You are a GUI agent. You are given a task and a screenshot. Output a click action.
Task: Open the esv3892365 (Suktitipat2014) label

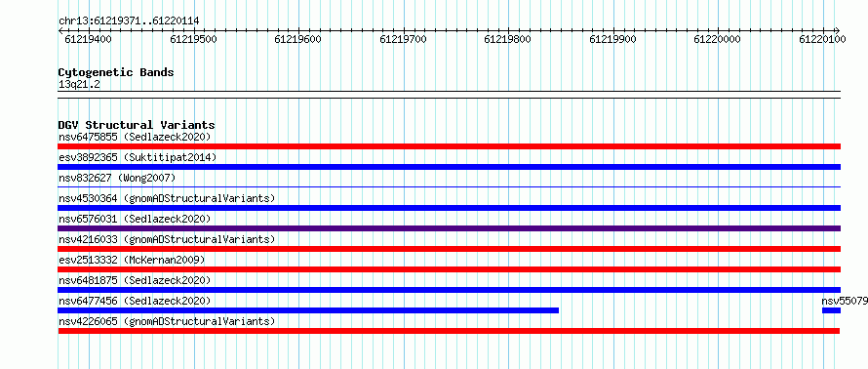138,157
